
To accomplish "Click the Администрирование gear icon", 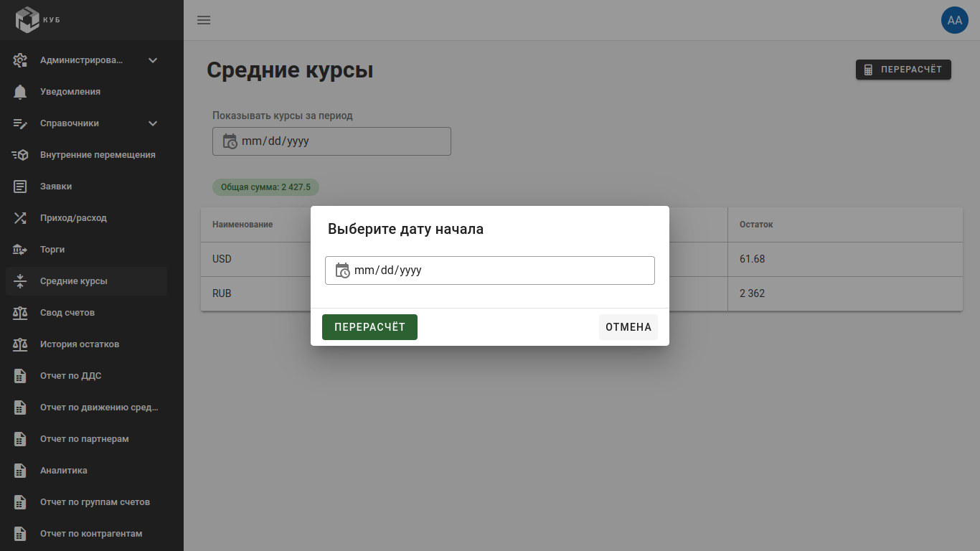I will tap(20, 60).
